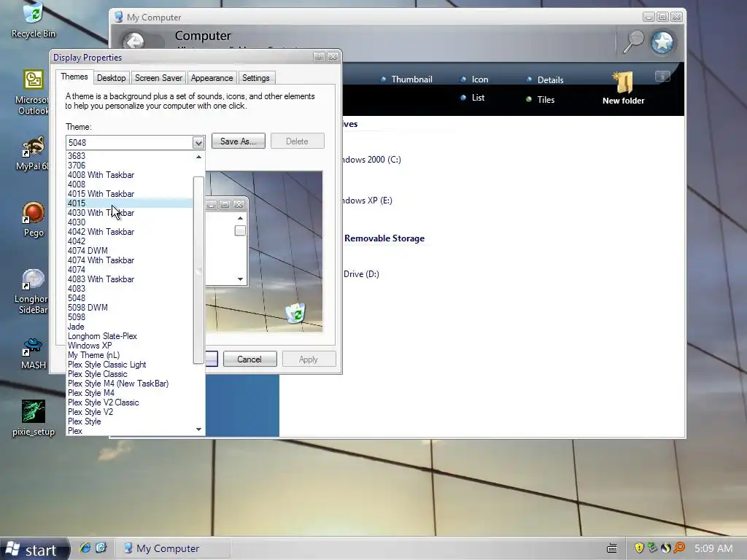Choose Plex Style Classic Light theme
747x560 pixels.
click(x=130, y=365)
